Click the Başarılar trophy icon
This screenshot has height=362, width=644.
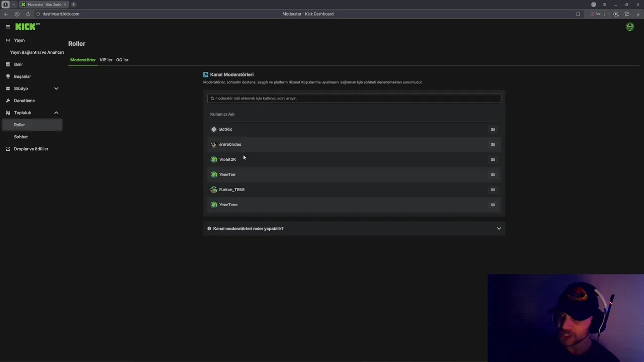point(8,76)
